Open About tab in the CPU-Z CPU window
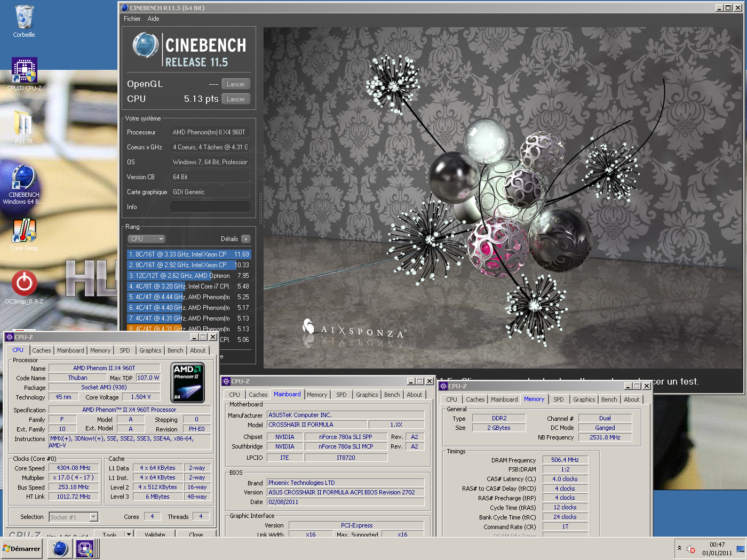The image size is (747, 560). click(x=198, y=350)
